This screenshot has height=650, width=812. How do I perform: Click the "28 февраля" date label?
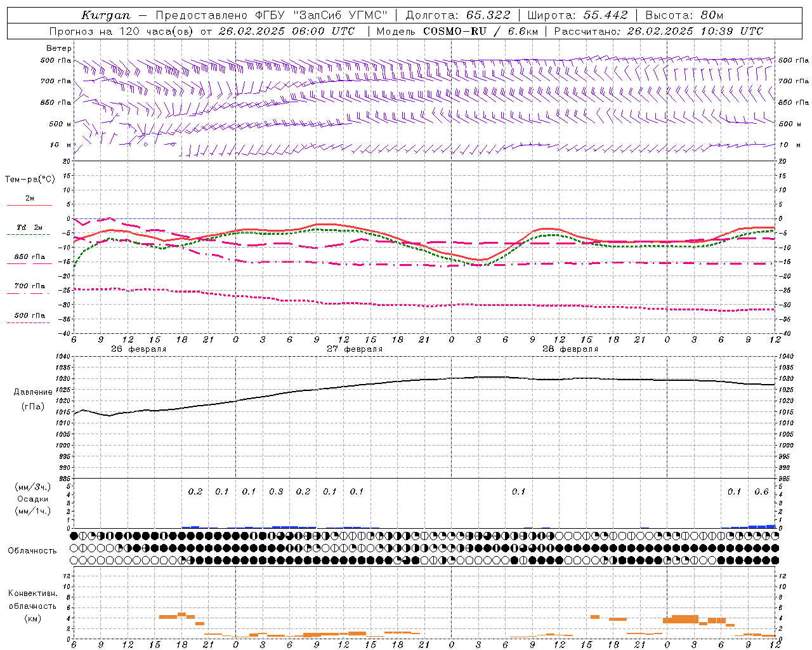click(x=570, y=349)
